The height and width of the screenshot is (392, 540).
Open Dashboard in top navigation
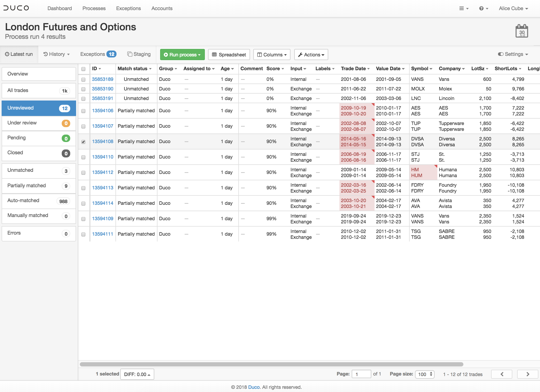coord(60,9)
